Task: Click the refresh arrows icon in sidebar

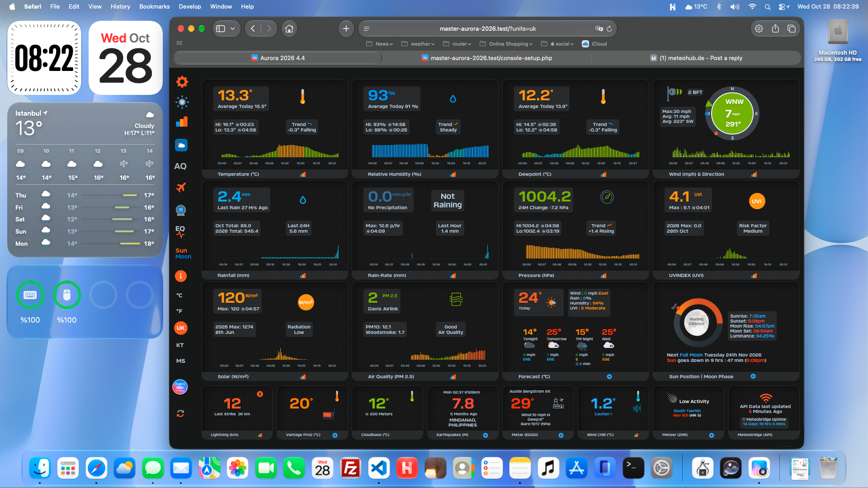Action: click(180, 413)
